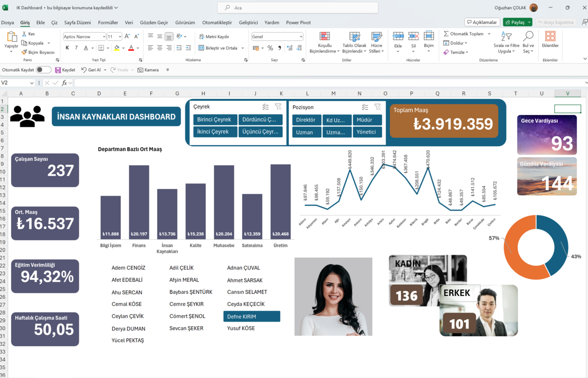This screenshot has width=588, height=378.
Task: Clear filter on the Pozisyon slicer
Action: [378, 107]
